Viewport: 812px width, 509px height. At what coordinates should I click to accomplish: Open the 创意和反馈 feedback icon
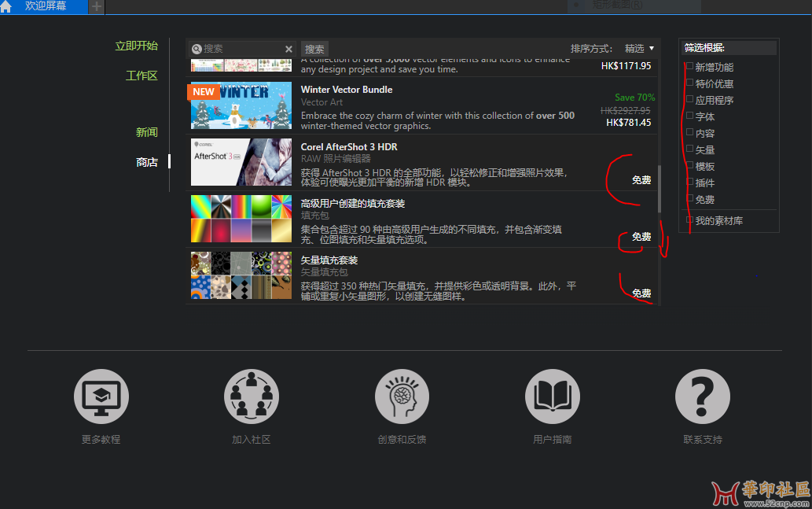[x=402, y=397]
